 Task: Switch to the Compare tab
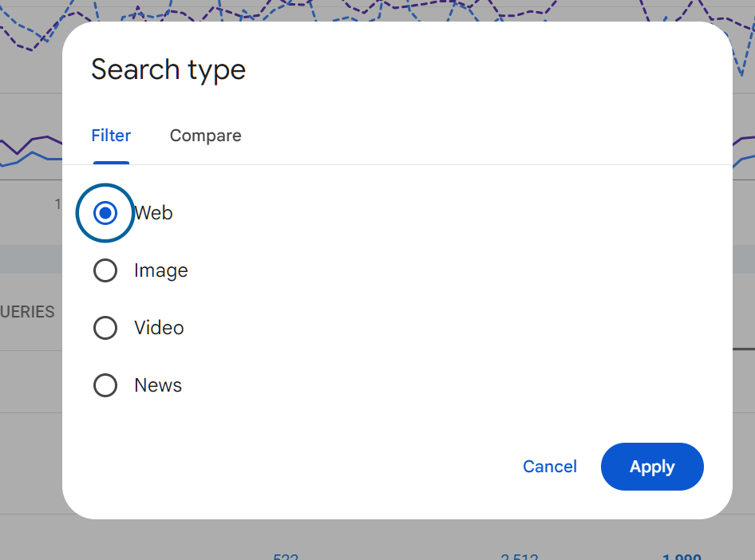coord(205,136)
